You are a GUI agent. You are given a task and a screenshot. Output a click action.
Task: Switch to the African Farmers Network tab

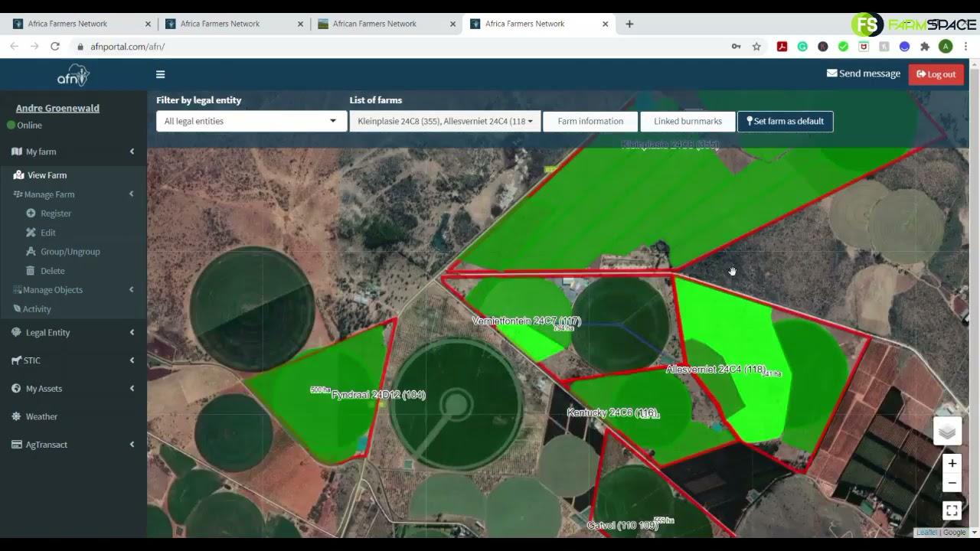click(385, 24)
